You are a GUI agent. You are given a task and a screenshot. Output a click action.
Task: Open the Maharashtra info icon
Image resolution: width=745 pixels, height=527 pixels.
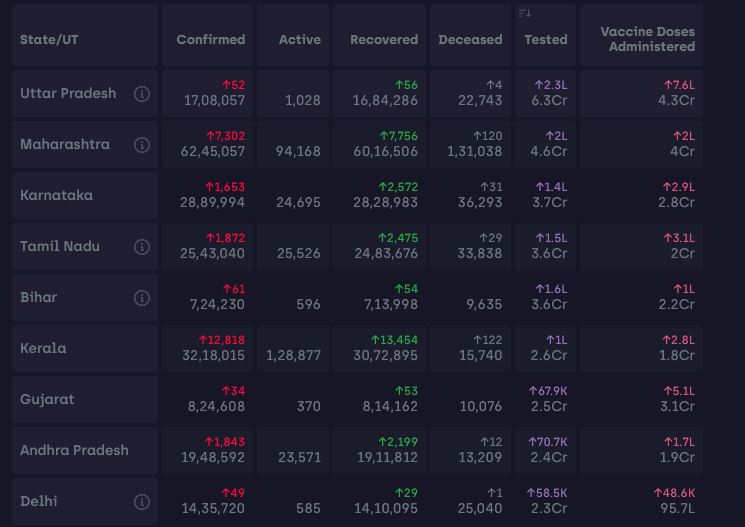(x=142, y=145)
